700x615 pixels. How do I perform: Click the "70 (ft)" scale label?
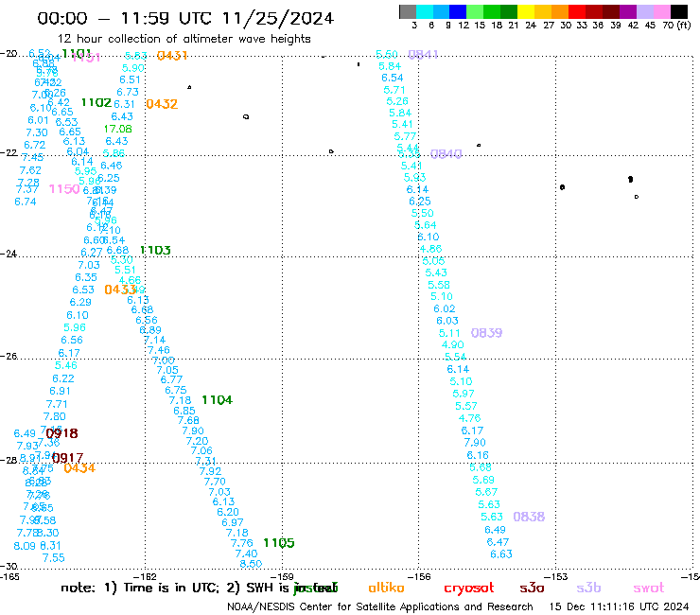[676, 26]
